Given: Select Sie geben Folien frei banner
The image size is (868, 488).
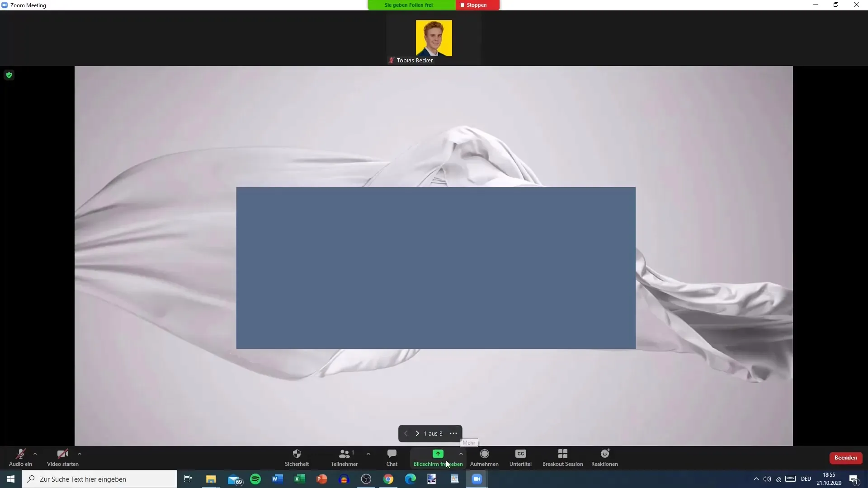Looking at the screenshot, I should click(408, 5).
